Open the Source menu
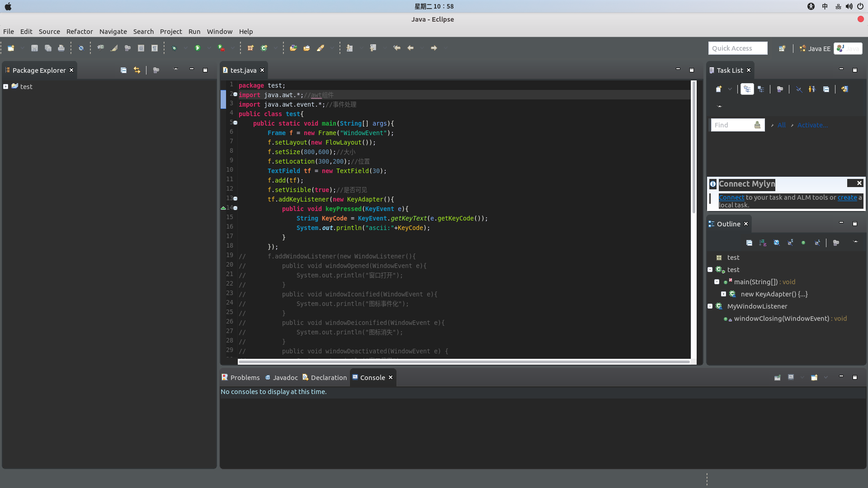The image size is (868, 488). click(x=49, y=31)
